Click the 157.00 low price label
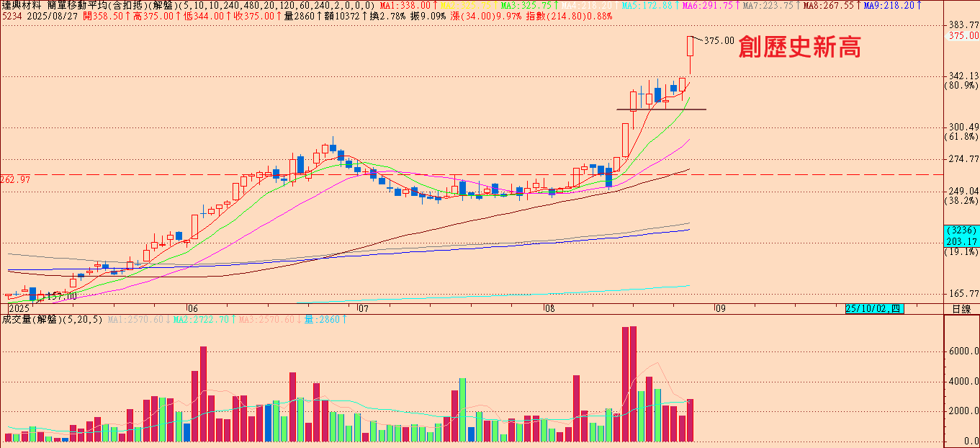Image resolution: width=980 pixels, height=448 pixels. pyautogui.click(x=61, y=296)
